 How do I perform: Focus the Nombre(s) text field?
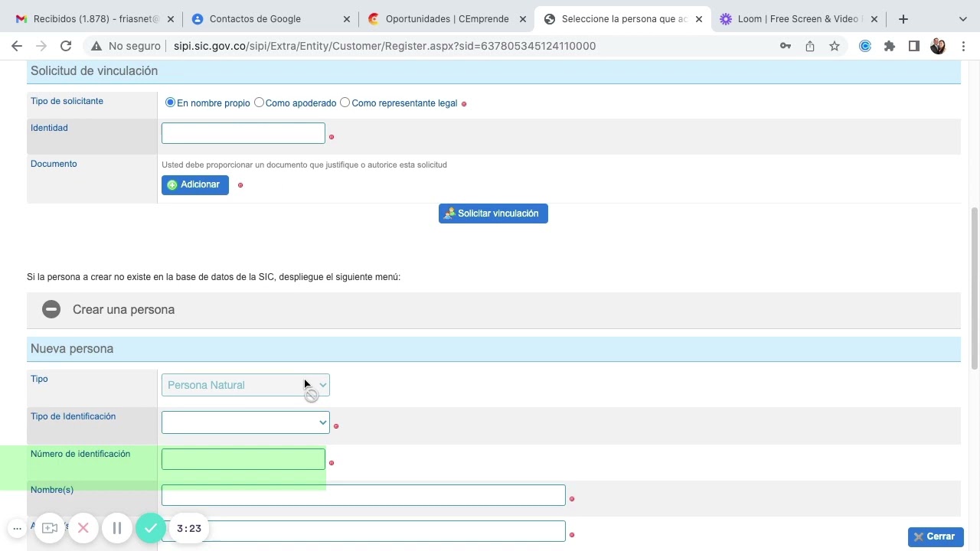point(364,495)
